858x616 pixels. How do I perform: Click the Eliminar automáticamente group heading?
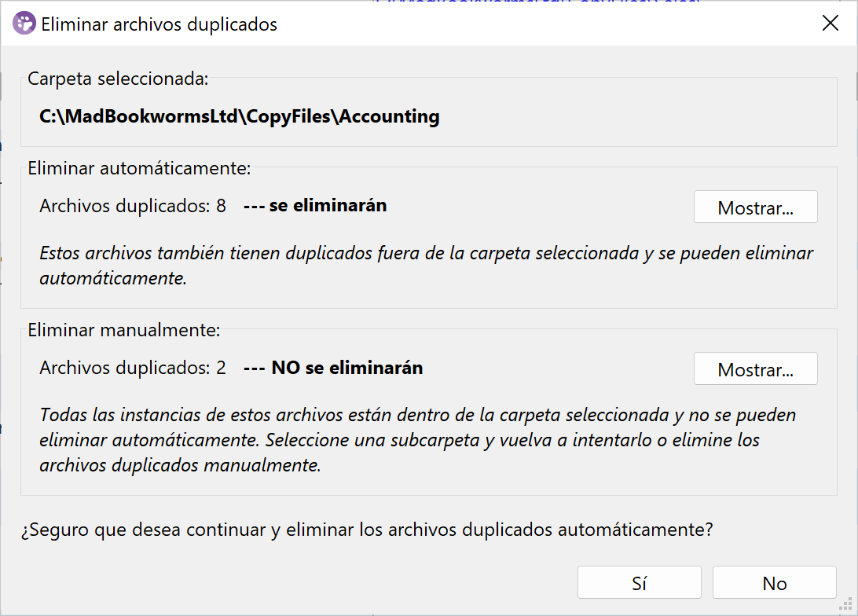(x=139, y=167)
